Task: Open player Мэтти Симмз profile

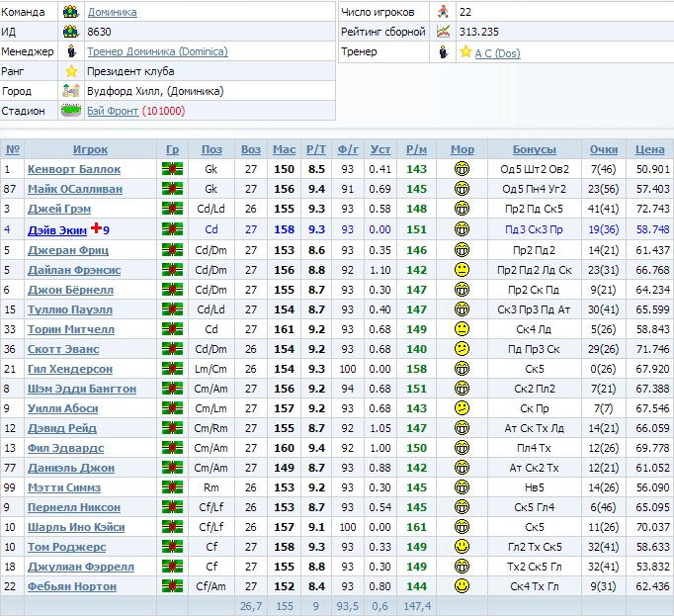Action: tap(64, 487)
